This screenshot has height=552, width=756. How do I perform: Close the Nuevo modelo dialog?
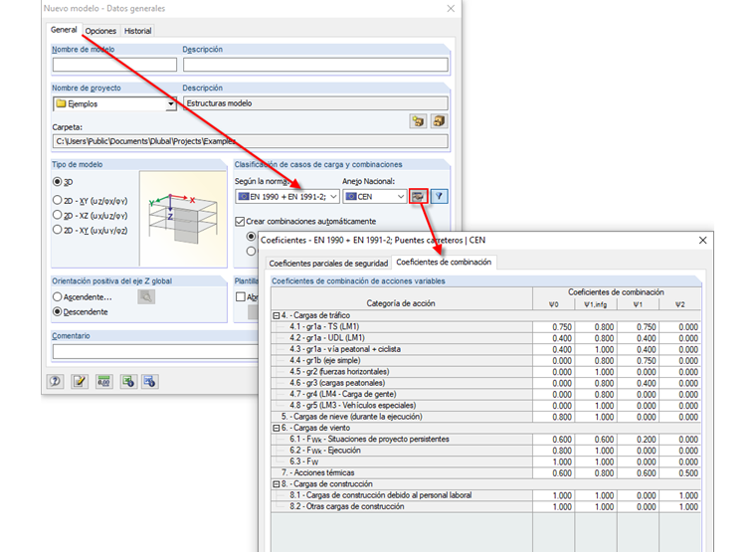click(451, 9)
